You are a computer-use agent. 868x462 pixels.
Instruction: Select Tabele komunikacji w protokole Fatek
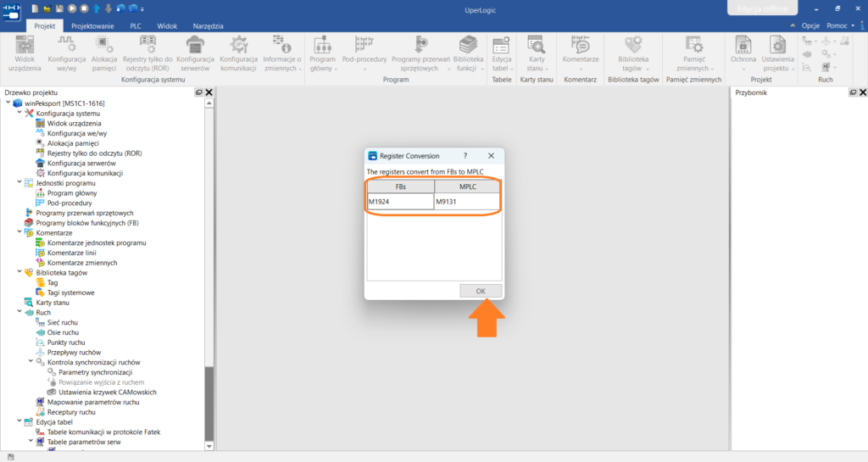pyautogui.click(x=104, y=432)
